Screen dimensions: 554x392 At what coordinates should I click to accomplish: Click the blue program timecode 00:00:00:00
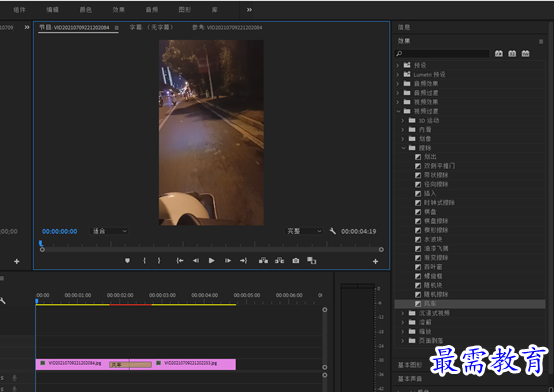59,231
